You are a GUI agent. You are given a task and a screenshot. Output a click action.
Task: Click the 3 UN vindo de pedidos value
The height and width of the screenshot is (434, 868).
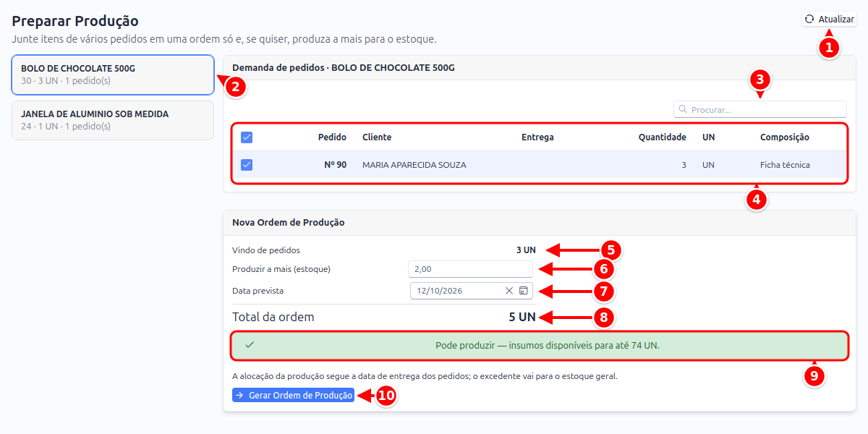pos(526,250)
